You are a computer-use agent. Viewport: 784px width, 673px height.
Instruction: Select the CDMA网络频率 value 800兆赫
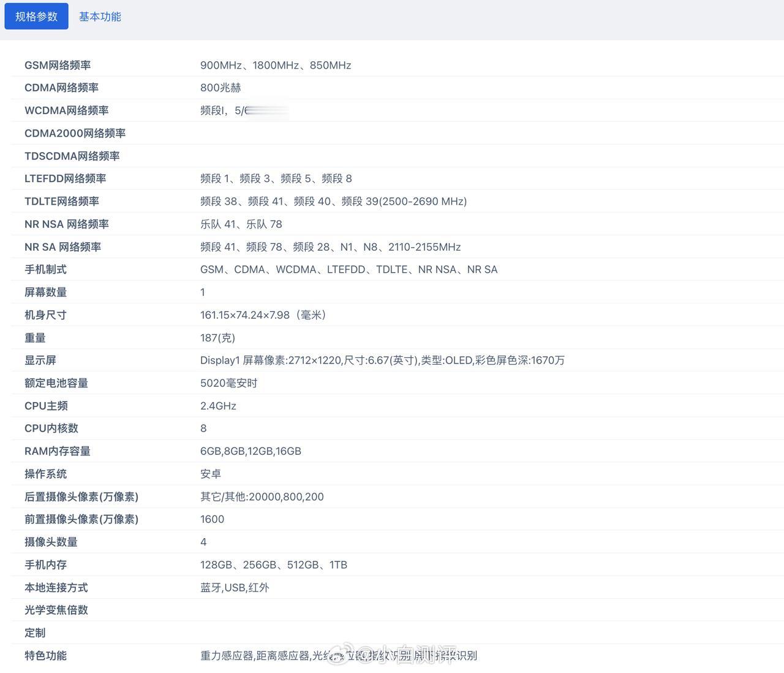(221, 88)
